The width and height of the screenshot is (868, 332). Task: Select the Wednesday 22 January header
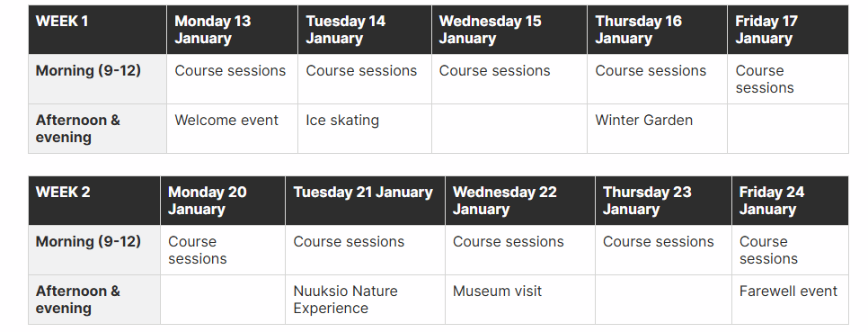coord(519,201)
